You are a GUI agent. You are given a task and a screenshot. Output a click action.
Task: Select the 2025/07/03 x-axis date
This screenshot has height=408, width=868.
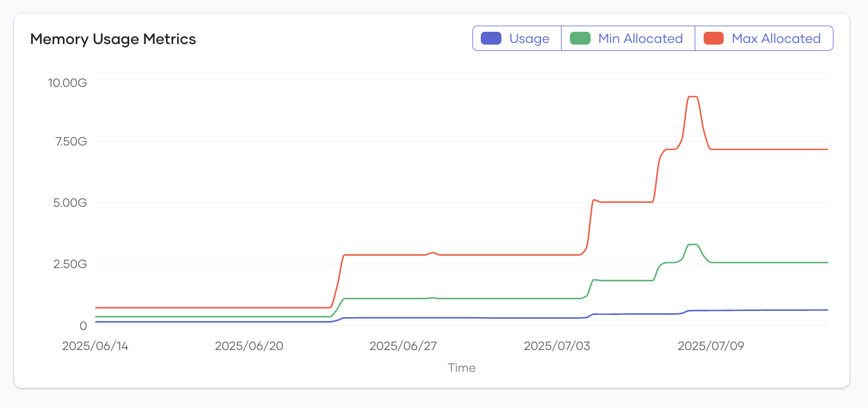pos(557,346)
